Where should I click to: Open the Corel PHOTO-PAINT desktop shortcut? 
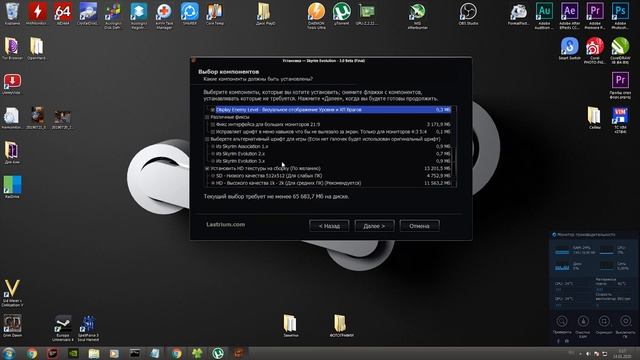[x=595, y=49]
